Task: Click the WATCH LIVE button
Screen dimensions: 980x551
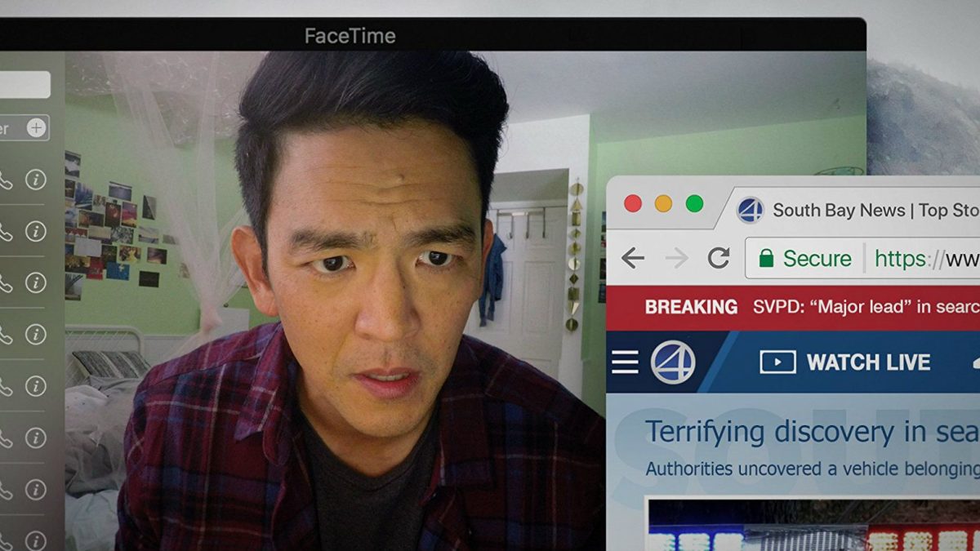Action: pyautogui.click(x=845, y=362)
